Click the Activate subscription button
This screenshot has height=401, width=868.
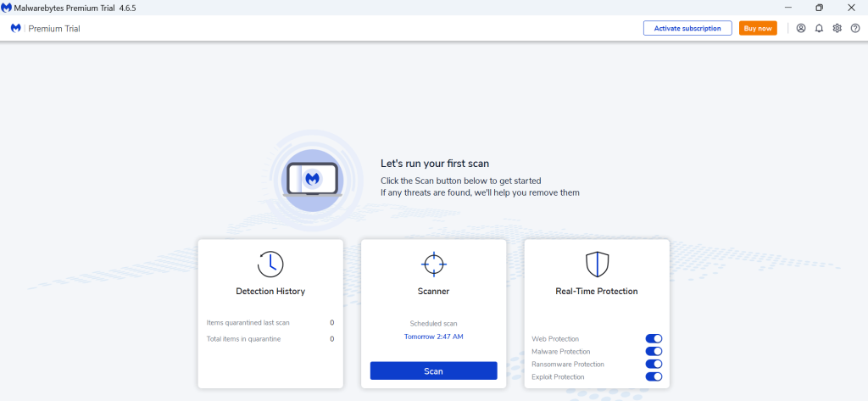pos(687,28)
